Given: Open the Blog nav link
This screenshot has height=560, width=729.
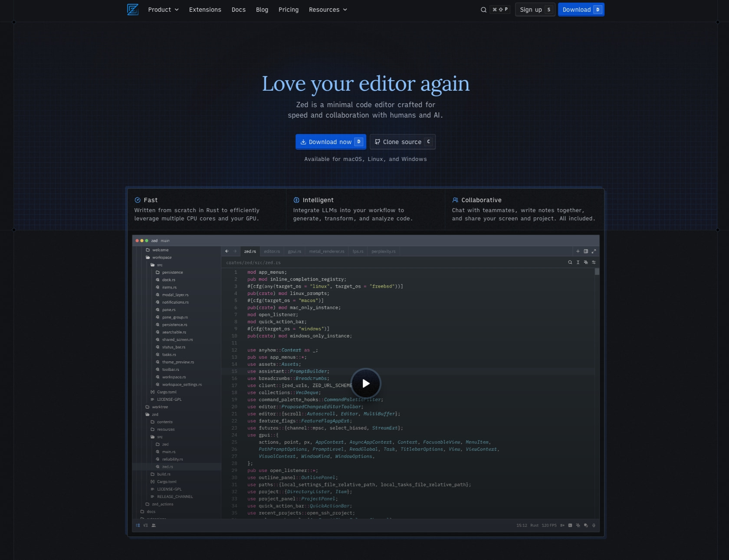Looking at the screenshot, I should (262, 10).
